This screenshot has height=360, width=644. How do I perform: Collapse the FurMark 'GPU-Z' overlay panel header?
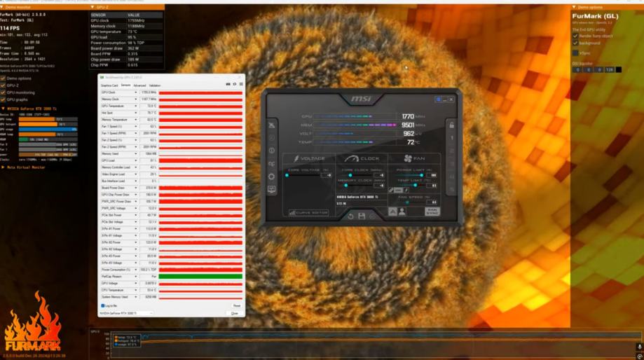[x=93, y=8]
